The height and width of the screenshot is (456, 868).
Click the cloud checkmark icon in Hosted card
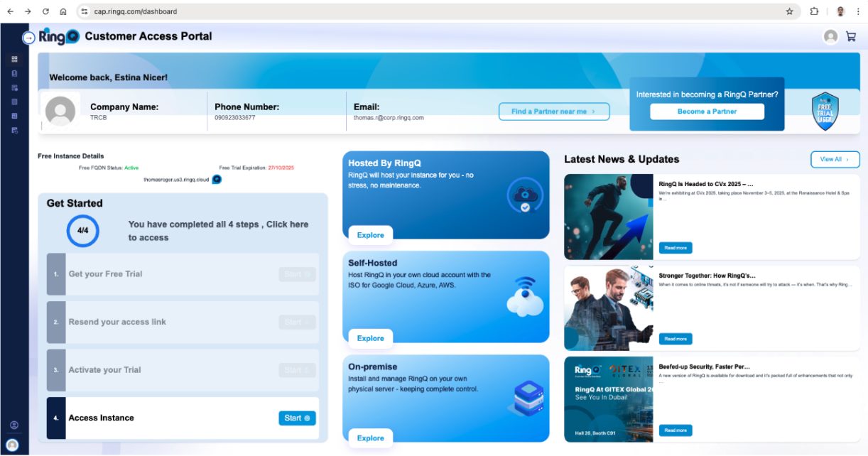click(x=525, y=195)
